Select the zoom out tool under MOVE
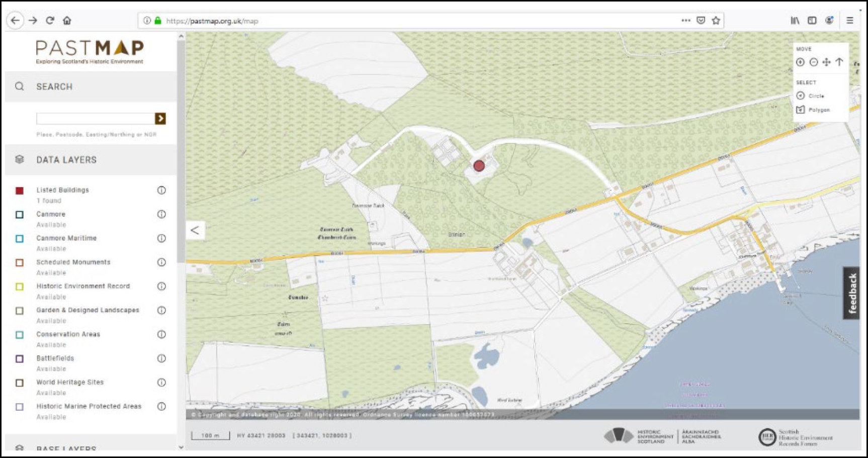868x458 pixels. pyautogui.click(x=814, y=61)
